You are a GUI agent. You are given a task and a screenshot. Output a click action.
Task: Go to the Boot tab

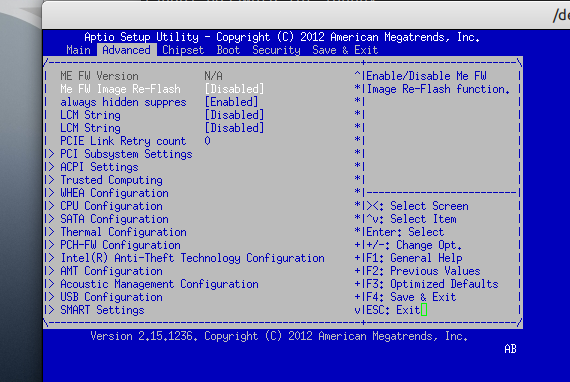point(228,50)
